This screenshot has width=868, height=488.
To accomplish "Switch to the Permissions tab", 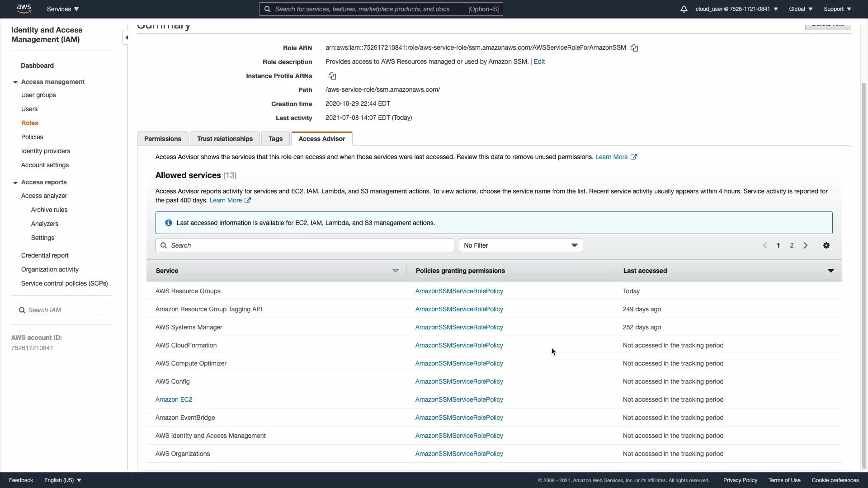I will click(162, 139).
